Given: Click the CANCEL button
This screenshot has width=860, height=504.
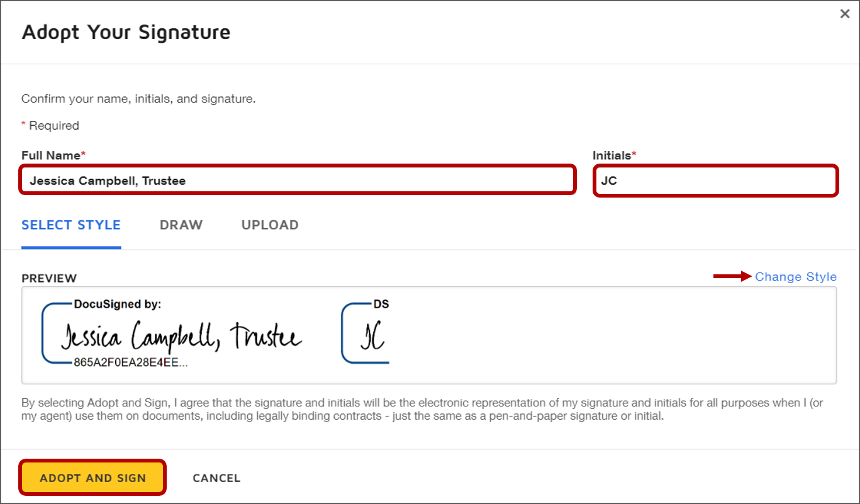Looking at the screenshot, I should click(216, 478).
